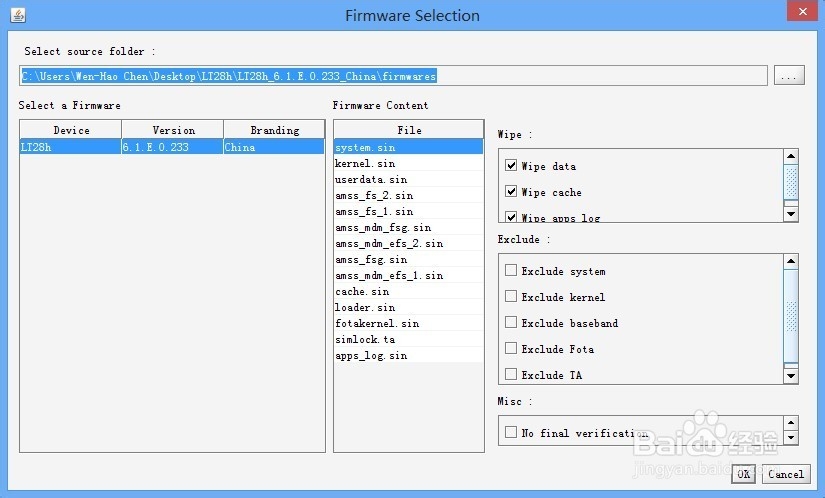825x498 pixels.
Task: Uncheck the Wipe data checkbox
Action: click(x=512, y=166)
